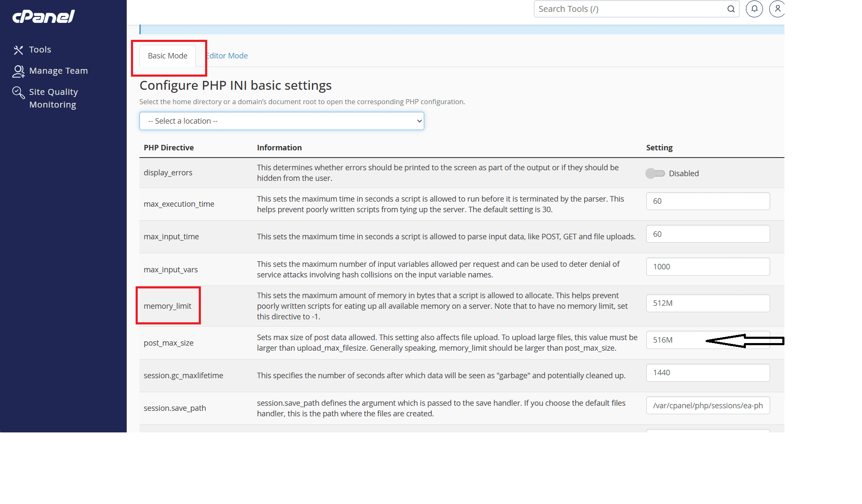Open the user account icon
This screenshot has width=862, height=504.
[x=777, y=9]
